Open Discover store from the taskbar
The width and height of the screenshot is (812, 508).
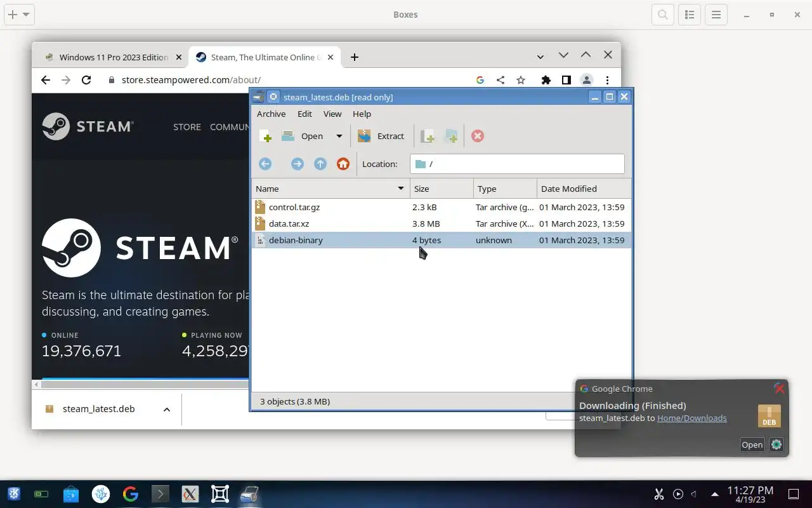(71, 494)
